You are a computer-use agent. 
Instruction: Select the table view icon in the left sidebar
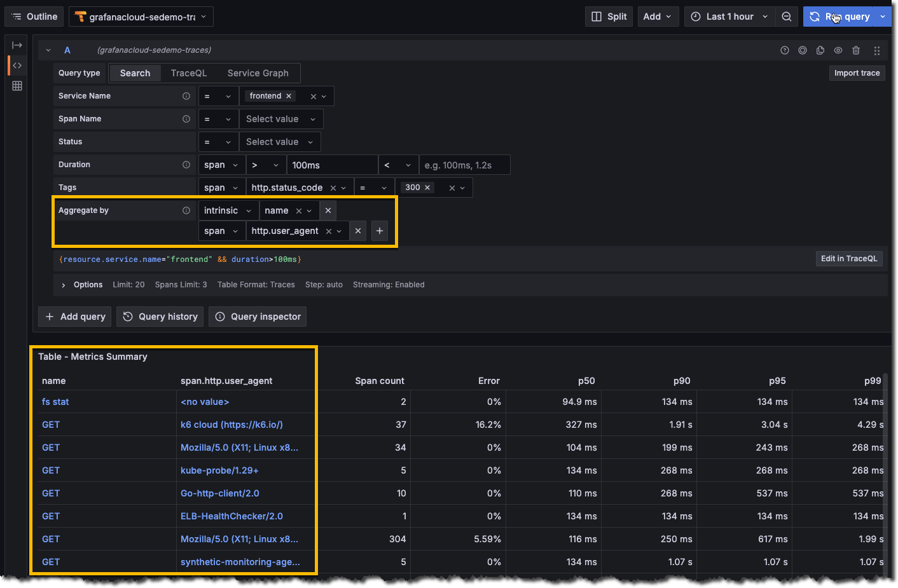(x=16, y=86)
